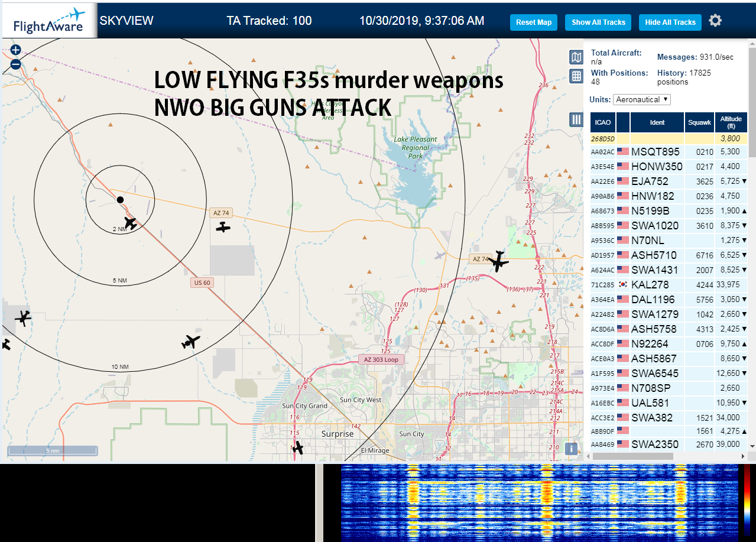The height and width of the screenshot is (542, 756).
Task: Sort the table by the ICAO column
Action: point(603,122)
